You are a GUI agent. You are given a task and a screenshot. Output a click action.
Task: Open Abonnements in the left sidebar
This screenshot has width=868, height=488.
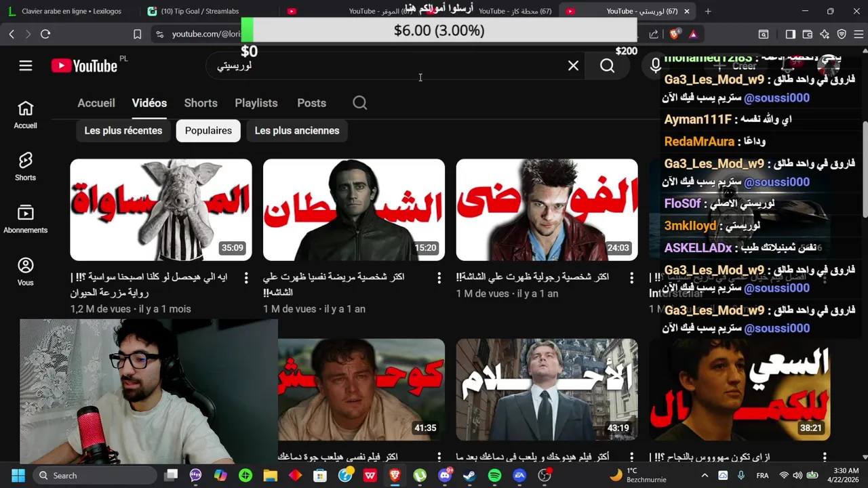[25, 220]
